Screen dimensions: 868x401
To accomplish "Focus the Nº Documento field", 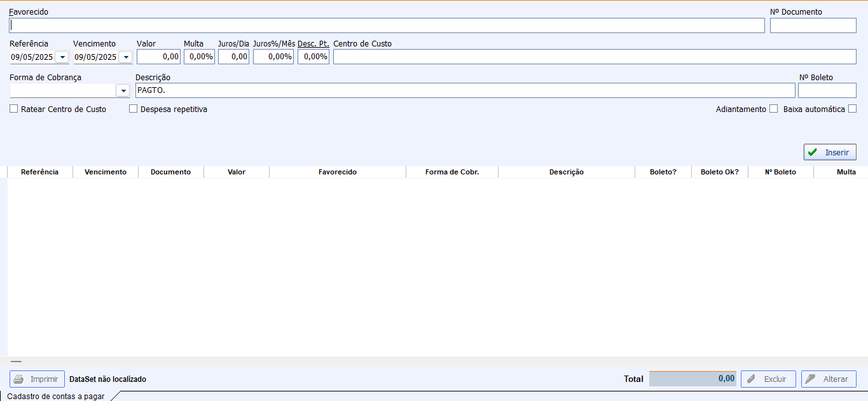I will [x=813, y=25].
